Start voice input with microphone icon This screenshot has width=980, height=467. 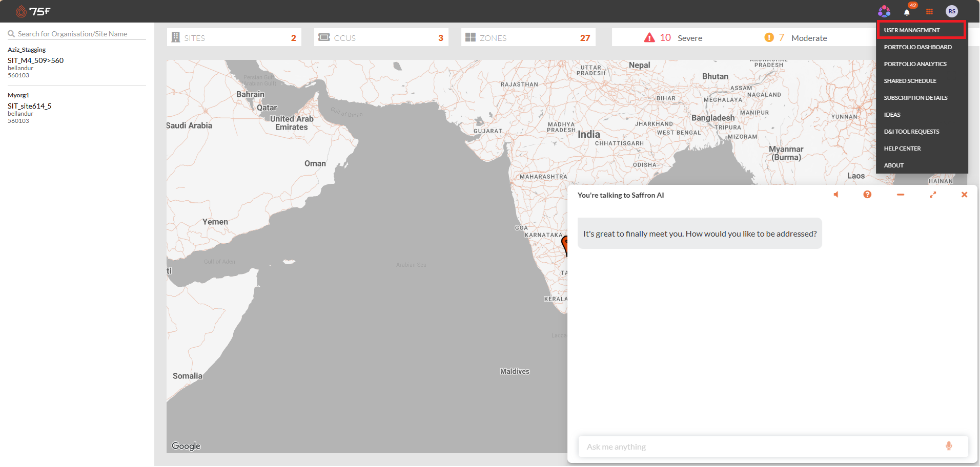949,446
